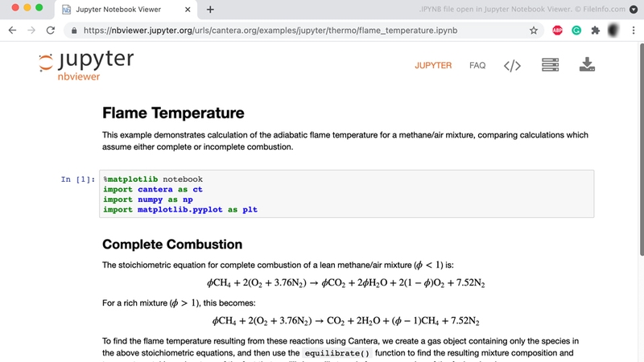Open the Adblock Plus extension icon
Image resolution: width=644 pixels, height=362 pixels.
point(557,31)
